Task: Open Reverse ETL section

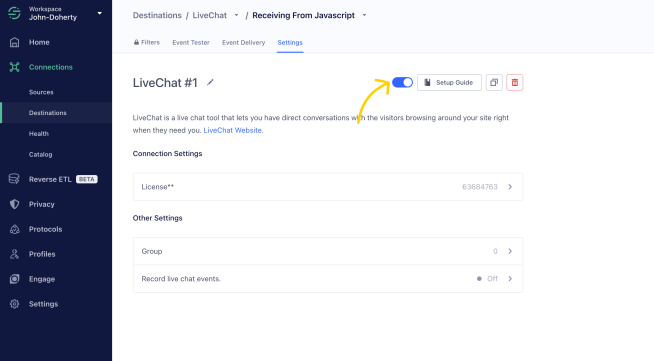Action: point(50,179)
